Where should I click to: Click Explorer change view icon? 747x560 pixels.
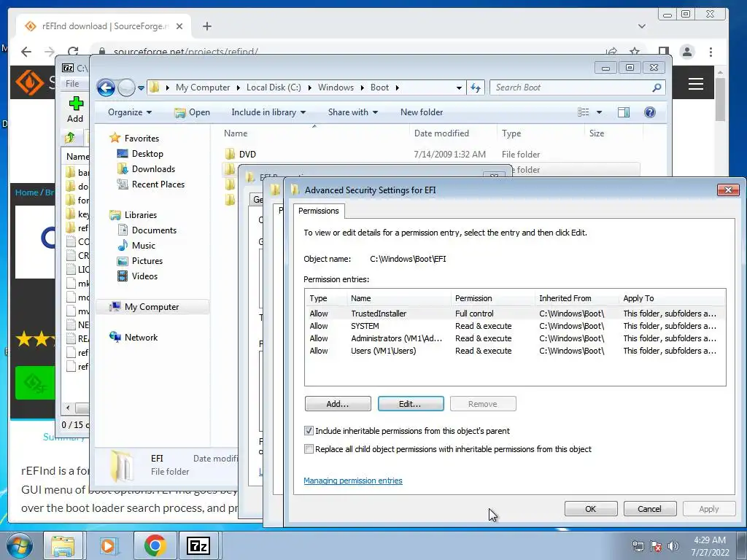tap(583, 112)
